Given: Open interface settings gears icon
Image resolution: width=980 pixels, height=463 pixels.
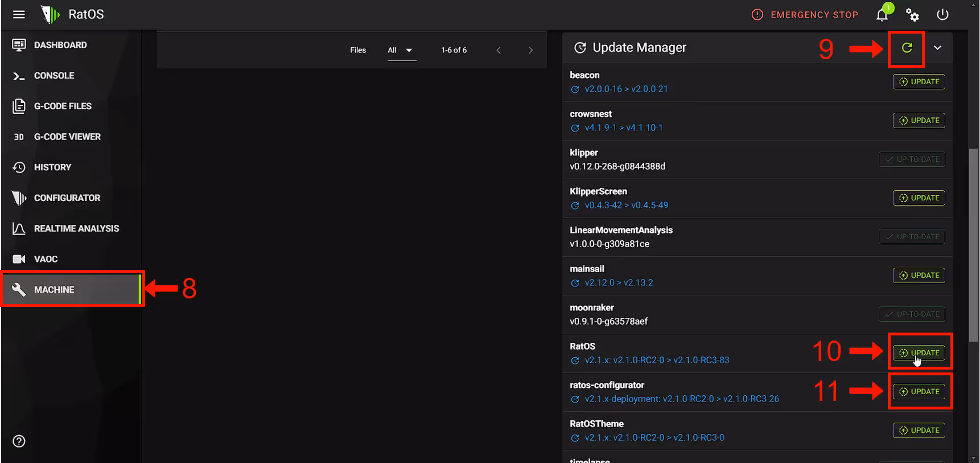Looking at the screenshot, I should (912, 14).
